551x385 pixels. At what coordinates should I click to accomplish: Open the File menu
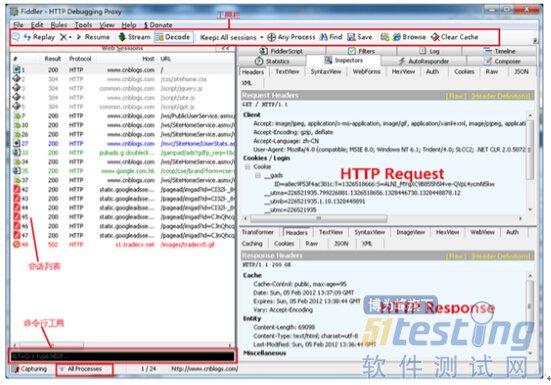click(x=18, y=25)
